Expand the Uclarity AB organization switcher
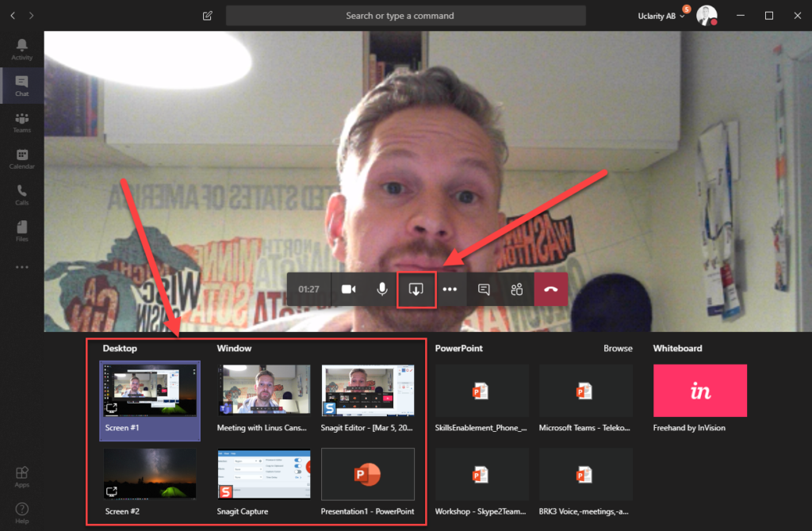 tap(661, 16)
